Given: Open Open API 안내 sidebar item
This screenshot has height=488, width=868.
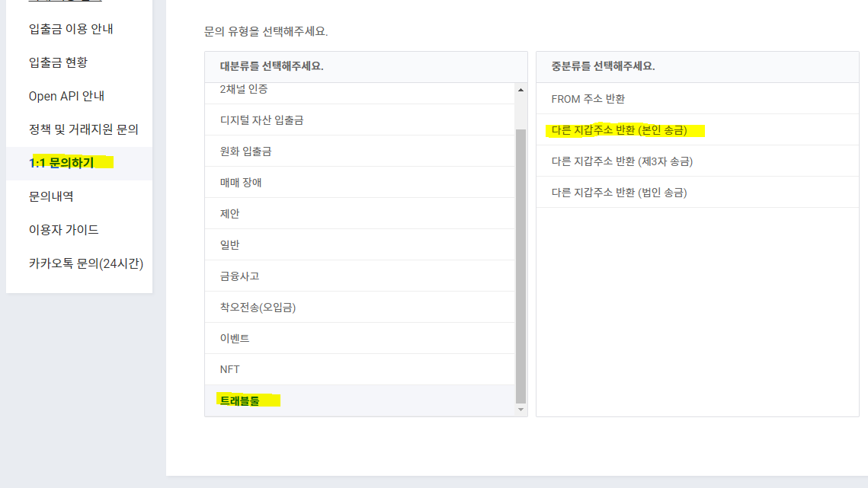Looking at the screenshot, I should [66, 96].
